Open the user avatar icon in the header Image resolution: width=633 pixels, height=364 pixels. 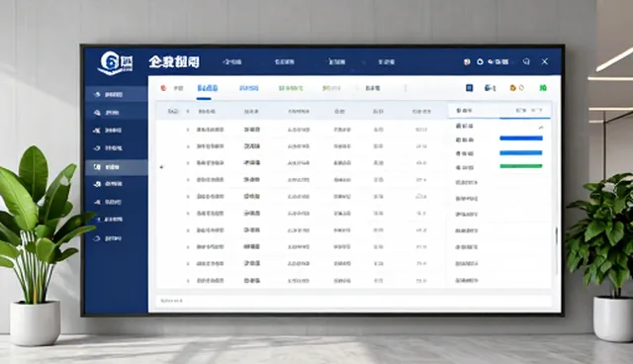pos(467,61)
